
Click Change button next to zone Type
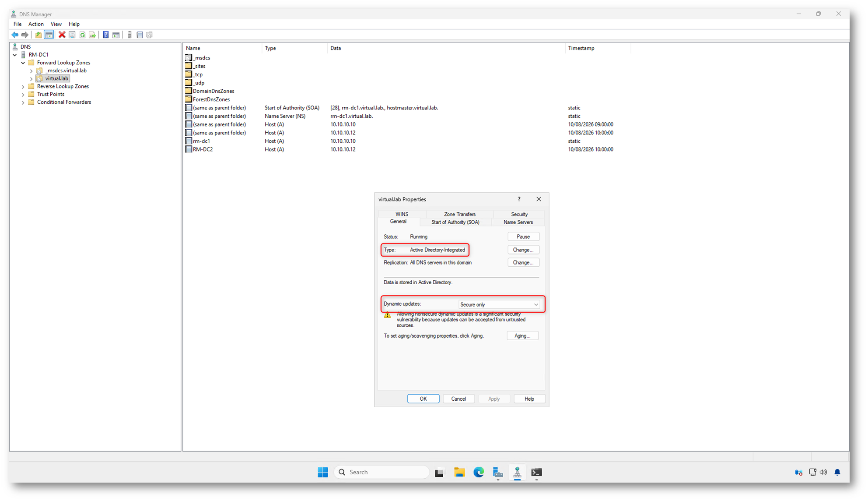(x=523, y=250)
